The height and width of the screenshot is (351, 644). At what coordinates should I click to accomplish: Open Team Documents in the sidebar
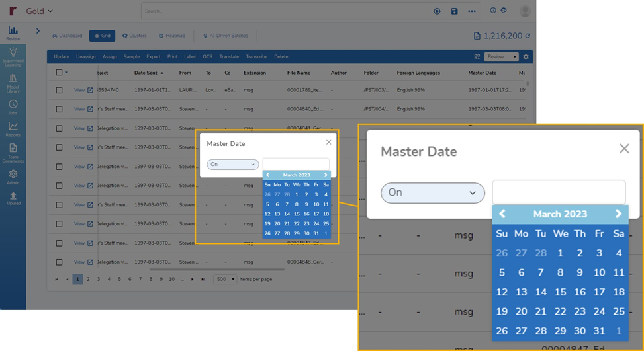click(13, 153)
